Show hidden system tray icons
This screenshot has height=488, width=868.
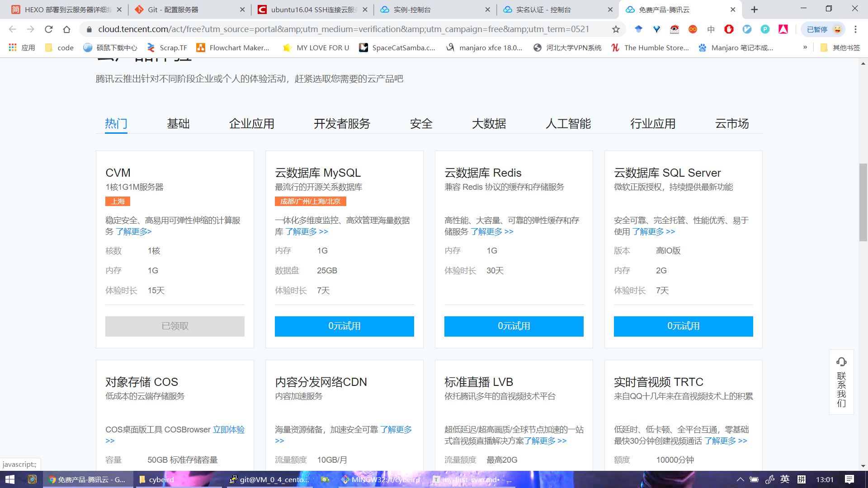(740, 479)
